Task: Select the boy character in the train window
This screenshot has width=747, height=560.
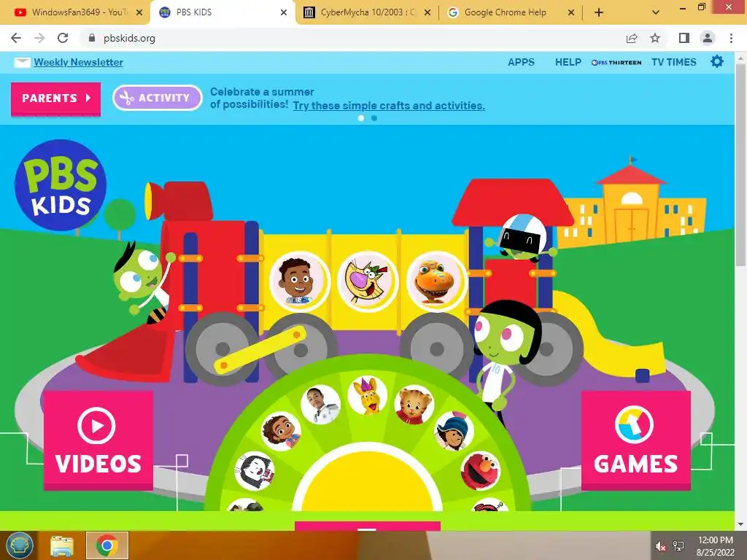Action: point(298,281)
